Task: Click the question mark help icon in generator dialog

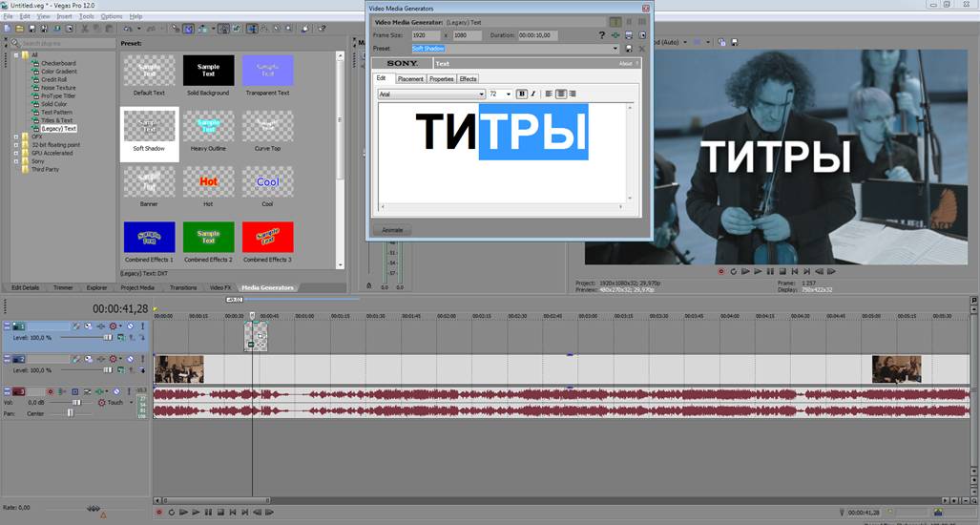Action: click(602, 35)
